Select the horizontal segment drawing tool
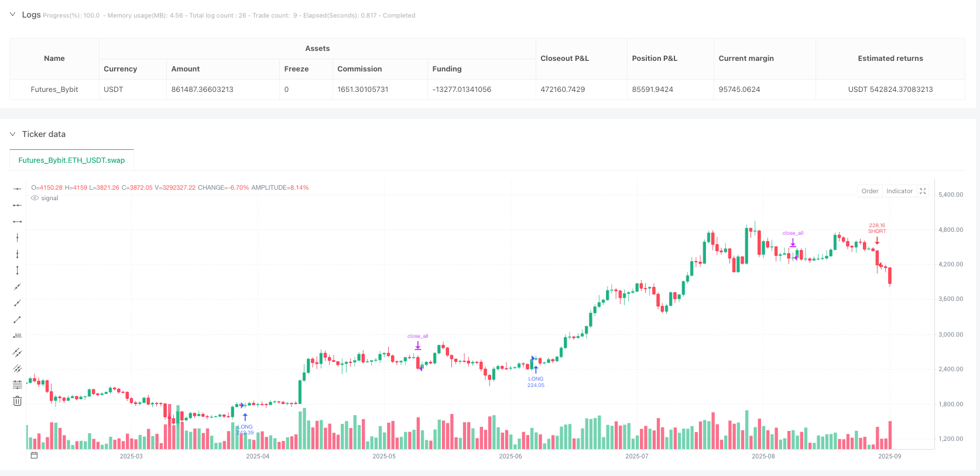The width and height of the screenshot is (980, 476). pyautogui.click(x=18, y=221)
